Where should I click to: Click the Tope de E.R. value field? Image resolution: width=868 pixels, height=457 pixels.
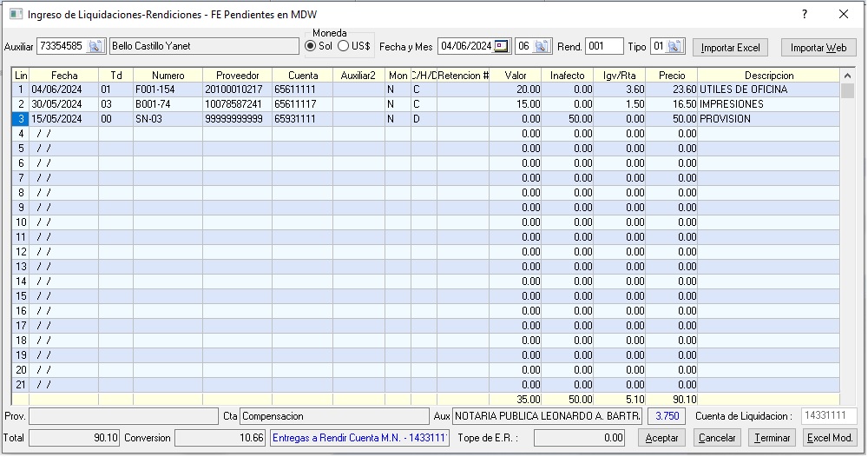point(579,438)
